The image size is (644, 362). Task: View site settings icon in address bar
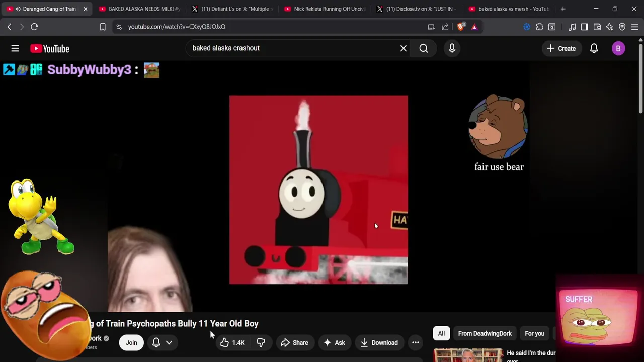[119, 27]
